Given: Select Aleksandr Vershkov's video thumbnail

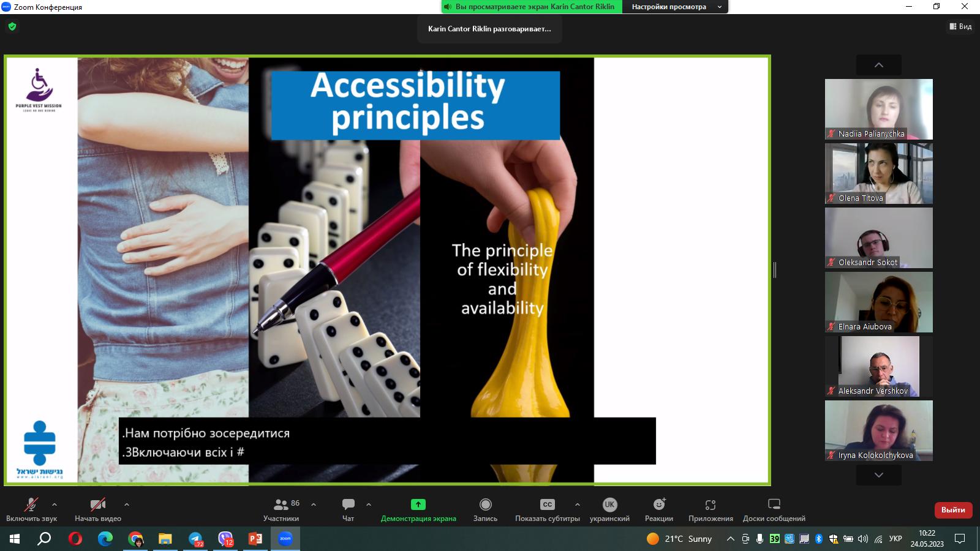Looking at the screenshot, I should 879,366.
